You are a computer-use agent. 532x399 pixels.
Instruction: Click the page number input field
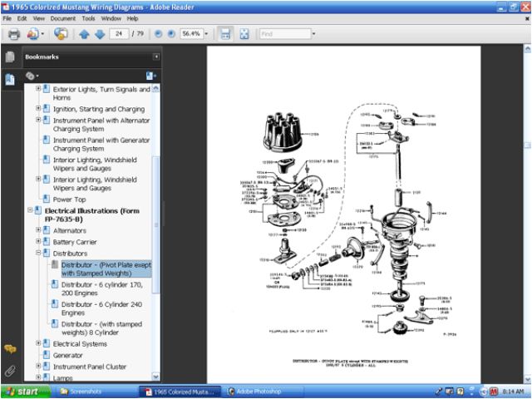[x=120, y=35]
